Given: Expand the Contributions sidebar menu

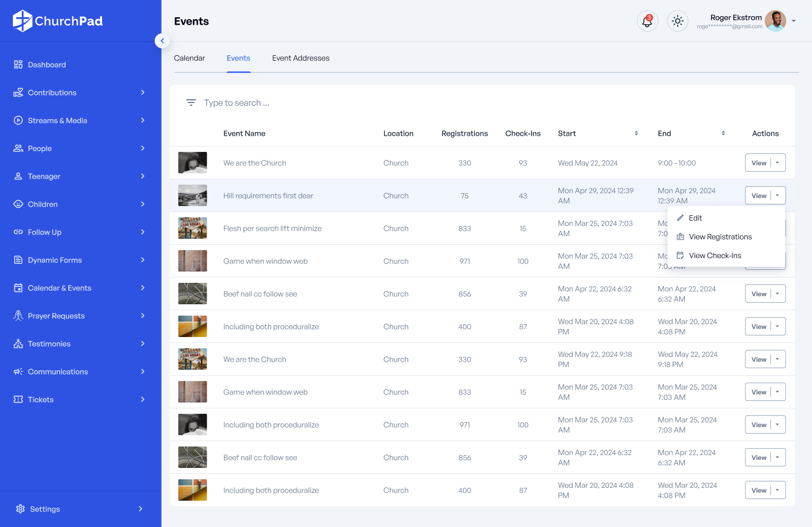Looking at the screenshot, I should click(142, 93).
